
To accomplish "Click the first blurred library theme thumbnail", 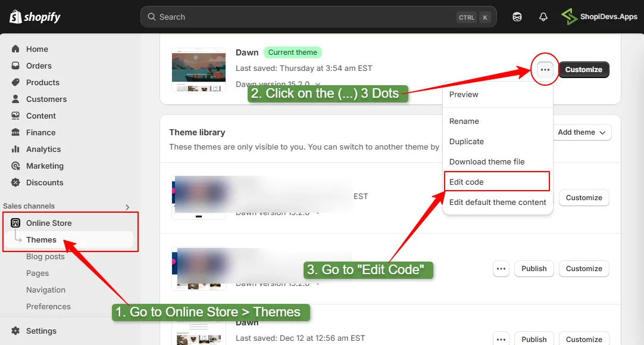I will (199, 198).
